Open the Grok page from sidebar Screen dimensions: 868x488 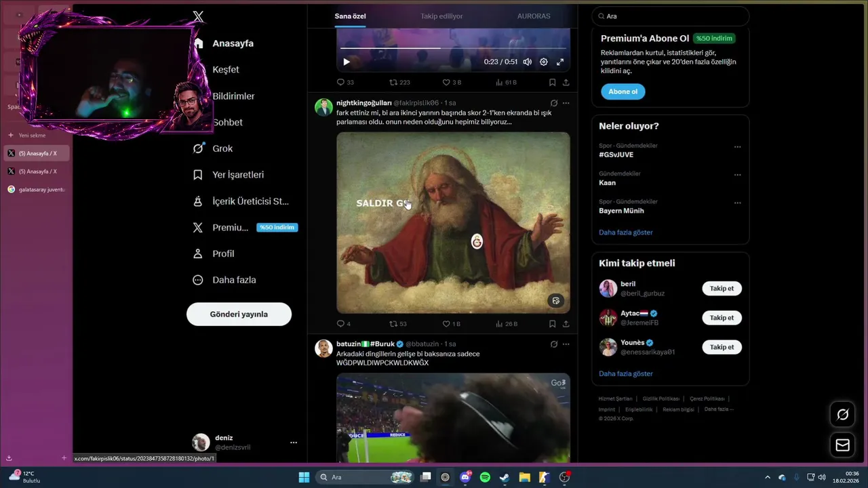213,148
